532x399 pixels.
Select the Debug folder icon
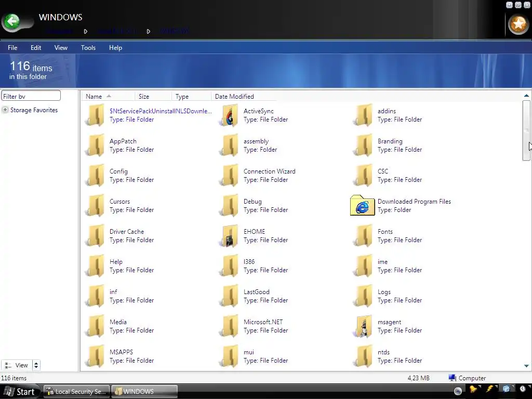[230, 206]
